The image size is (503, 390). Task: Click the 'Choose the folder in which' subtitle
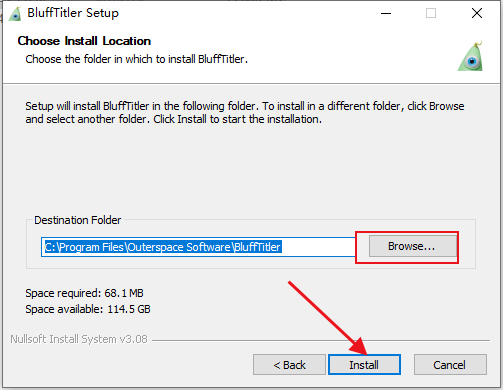click(x=136, y=59)
